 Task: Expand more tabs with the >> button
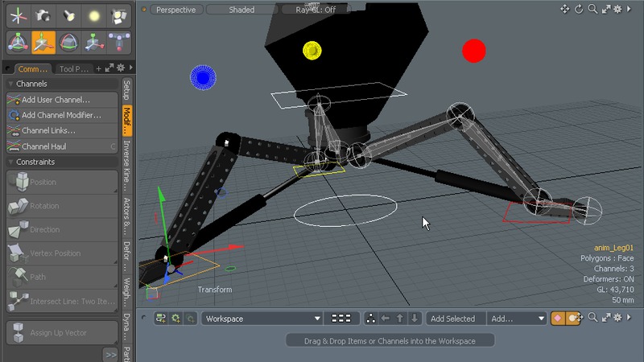(x=110, y=355)
